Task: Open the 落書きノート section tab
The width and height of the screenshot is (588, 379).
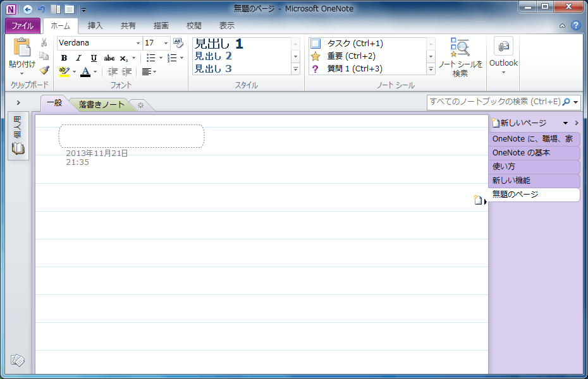Action: [x=102, y=104]
